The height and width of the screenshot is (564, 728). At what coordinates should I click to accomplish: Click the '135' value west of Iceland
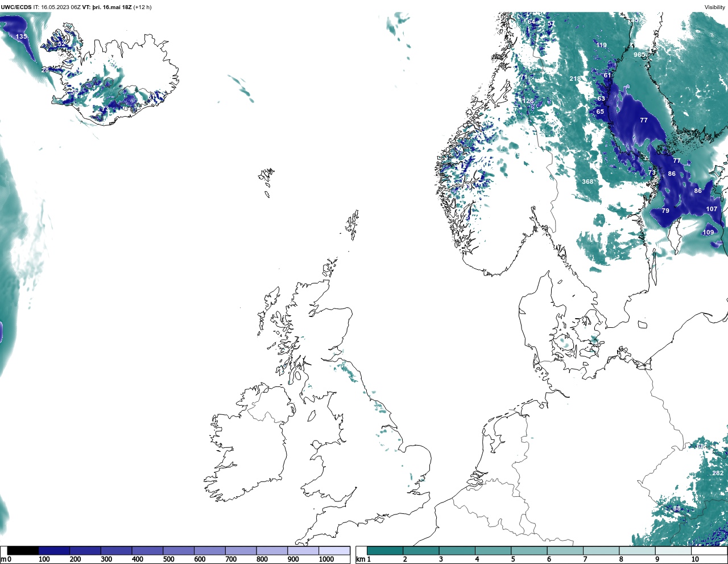point(21,36)
